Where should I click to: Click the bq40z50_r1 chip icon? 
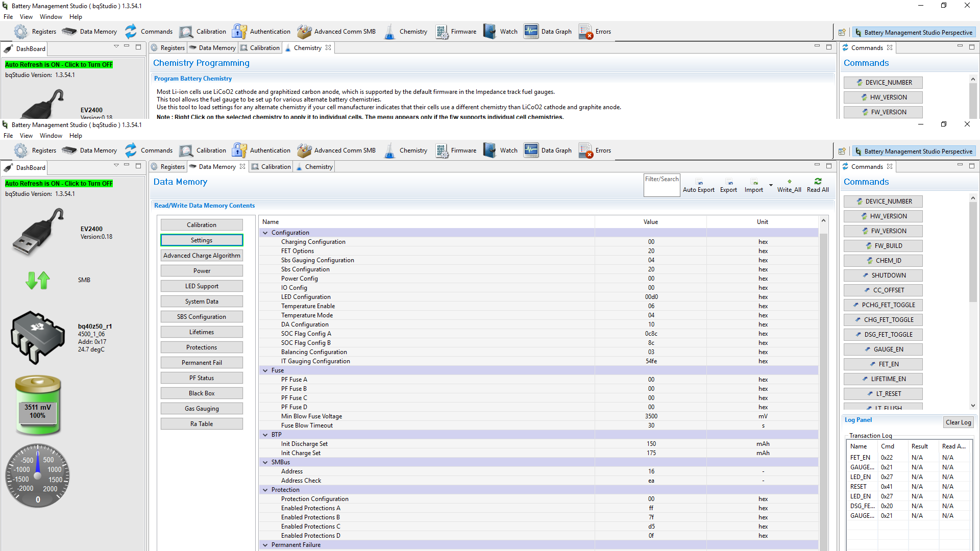click(x=38, y=337)
